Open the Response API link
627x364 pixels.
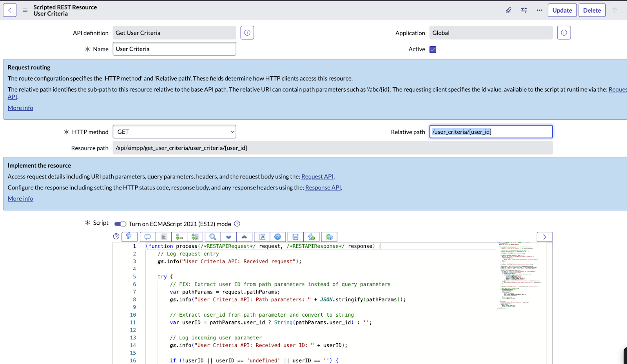[323, 187]
